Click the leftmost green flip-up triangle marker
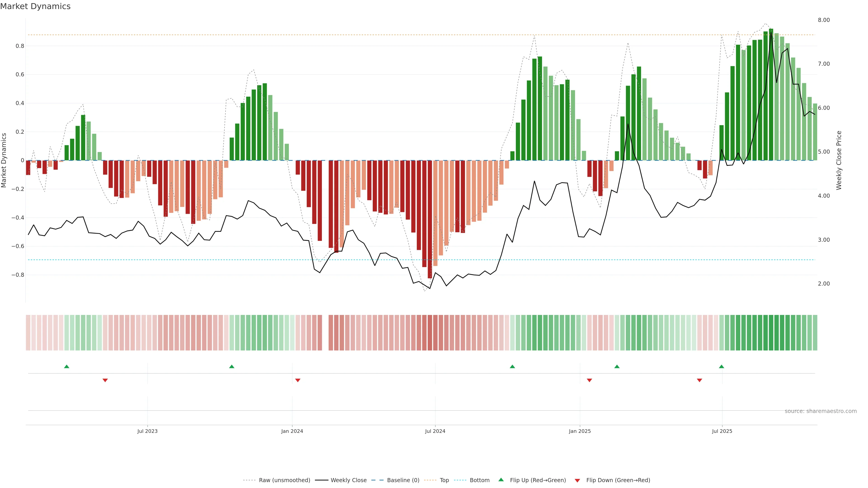868x488 pixels. 67,366
